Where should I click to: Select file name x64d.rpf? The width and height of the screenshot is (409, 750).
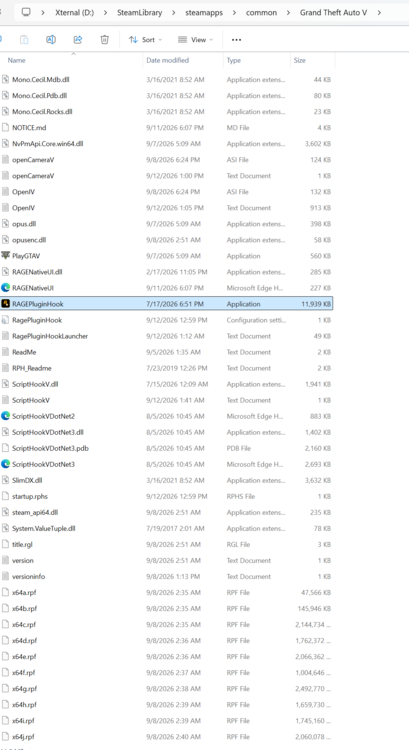24,640
